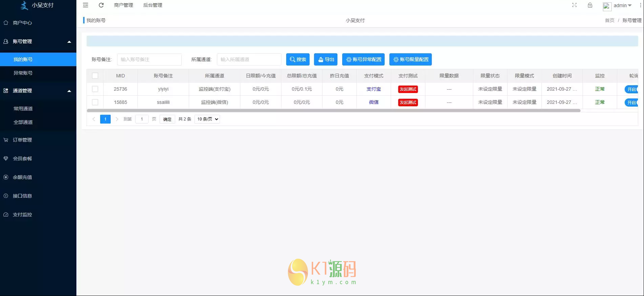The image size is (644, 296).
Task: Click 发起测试 for yiyiyi
Action: pos(408,89)
